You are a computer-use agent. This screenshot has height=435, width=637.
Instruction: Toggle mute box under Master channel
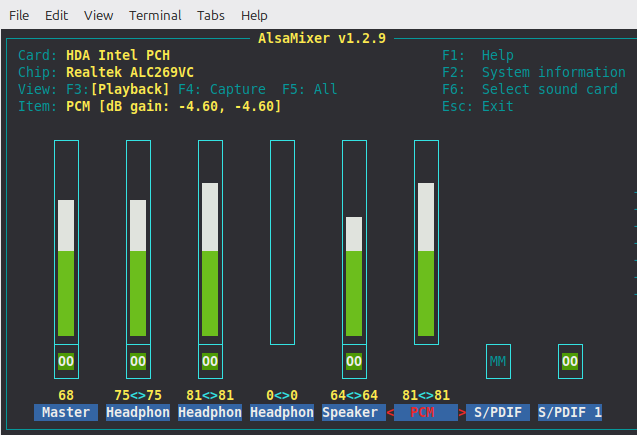point(66,361)
